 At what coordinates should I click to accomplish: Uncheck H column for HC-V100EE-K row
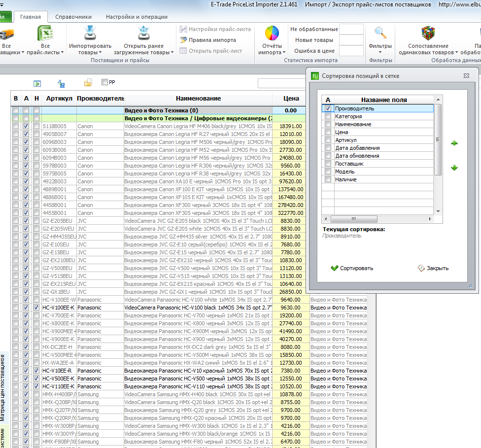click(36, 308)
